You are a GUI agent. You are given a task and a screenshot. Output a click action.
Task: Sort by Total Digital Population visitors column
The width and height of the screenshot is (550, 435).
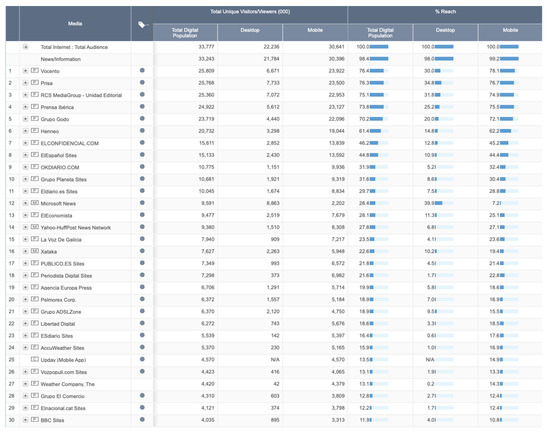click(x=185, y=33)
